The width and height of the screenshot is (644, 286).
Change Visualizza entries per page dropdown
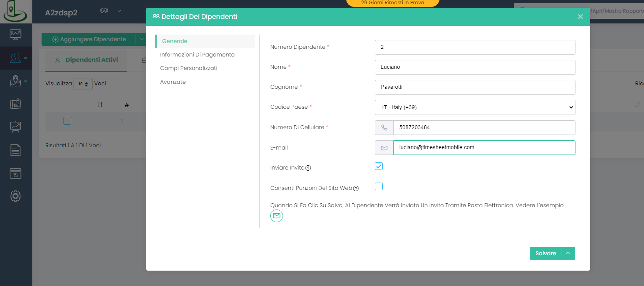click(83, 84)
